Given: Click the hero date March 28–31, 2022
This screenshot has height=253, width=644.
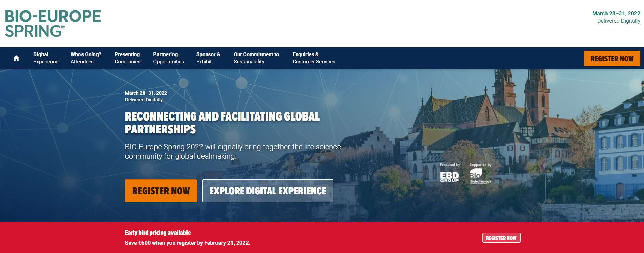Looking at the screenshot, I should point(146,93).
